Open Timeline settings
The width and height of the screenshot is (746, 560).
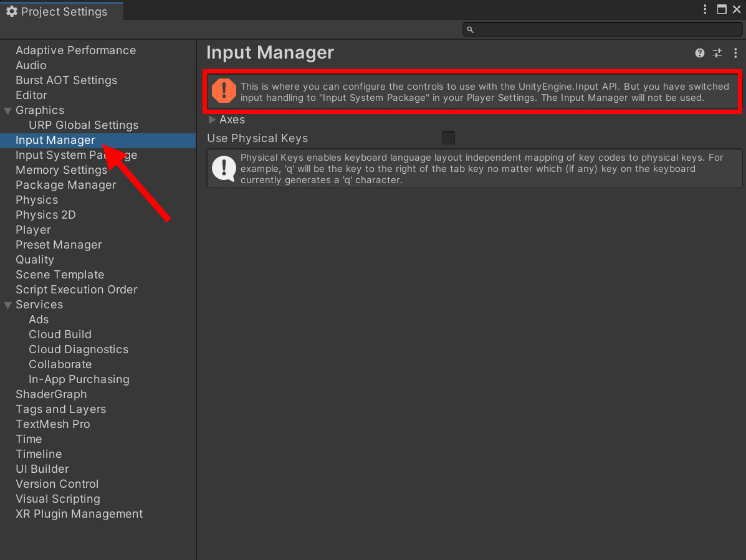(39, 454)
